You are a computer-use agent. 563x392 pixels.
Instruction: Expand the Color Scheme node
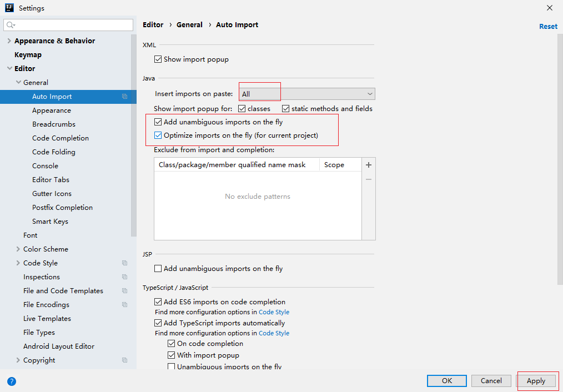[18, 249]
